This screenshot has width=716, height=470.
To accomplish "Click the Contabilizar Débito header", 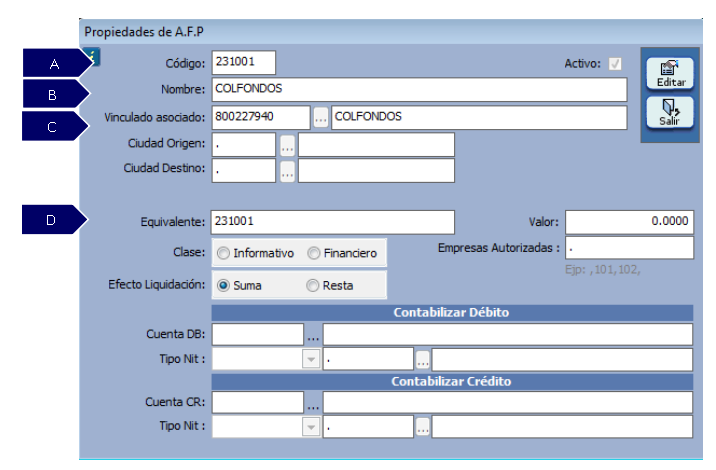I will (452, 313).
